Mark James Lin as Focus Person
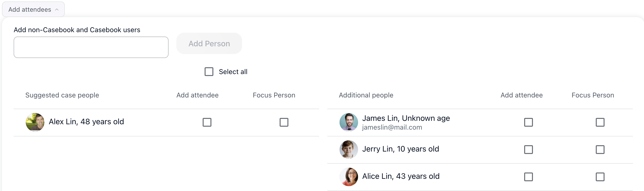Viewport: 644px width, 191px height. 600,122
